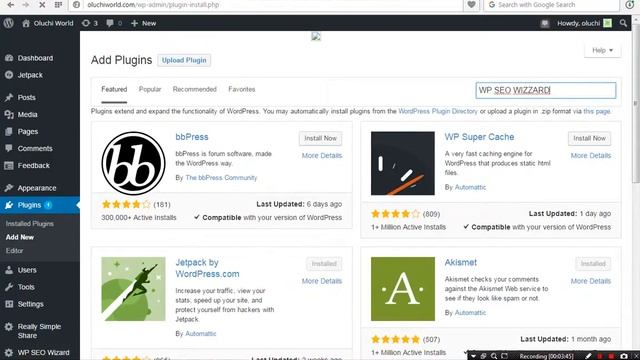Click the recorder camera snapshot icon
Viewport: 640px width, 360px height.
point(624,356)
